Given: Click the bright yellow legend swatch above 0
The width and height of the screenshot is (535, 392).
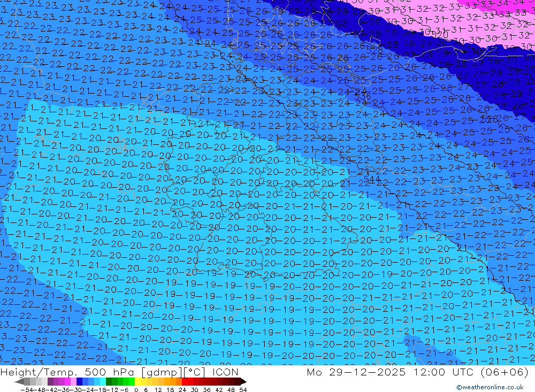Looking at the screenshot, I should [137, 381].
